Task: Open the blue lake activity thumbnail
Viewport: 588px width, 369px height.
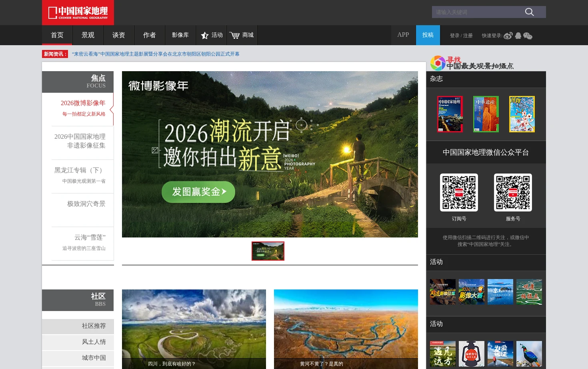Action: [x=500, y=292]
